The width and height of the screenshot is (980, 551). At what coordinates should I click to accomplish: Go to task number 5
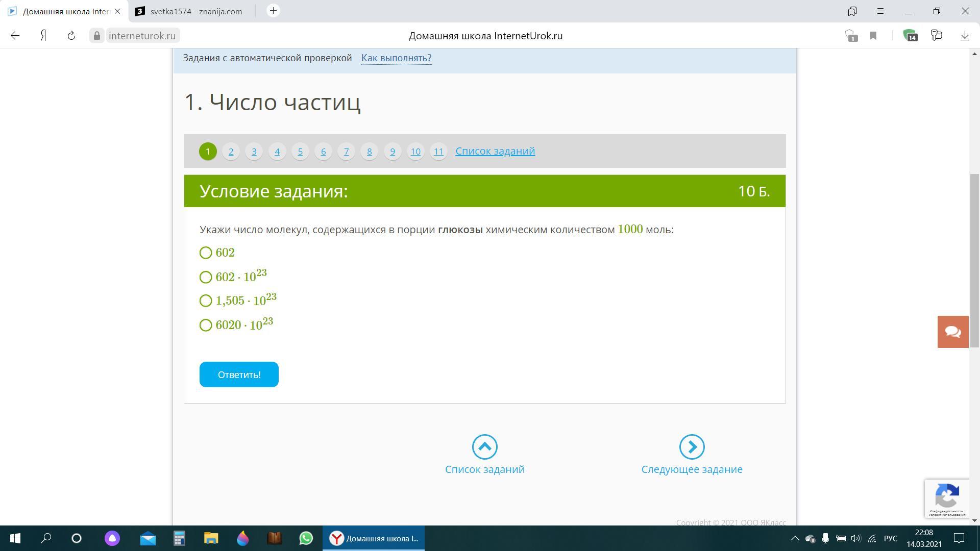click(300, 152)
